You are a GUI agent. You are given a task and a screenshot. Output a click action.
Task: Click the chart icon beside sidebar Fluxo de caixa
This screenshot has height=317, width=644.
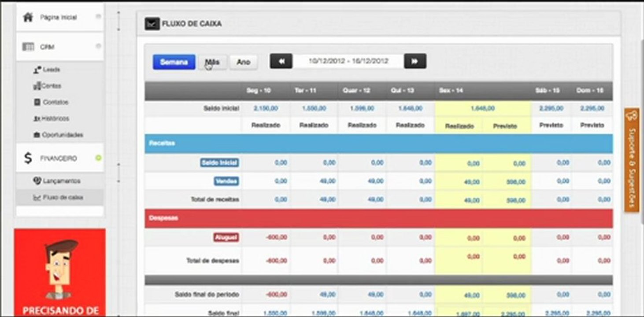pyautogui.click(x=37, y=197)
